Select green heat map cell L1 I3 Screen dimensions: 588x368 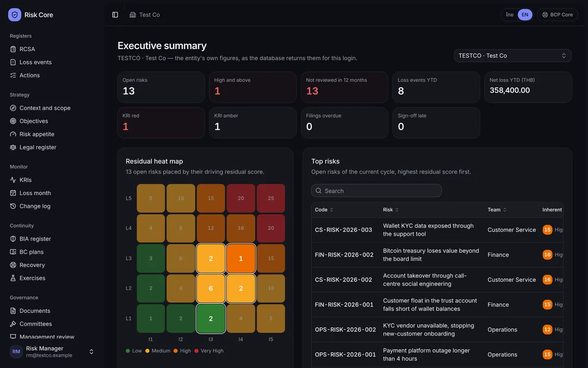click(211, 318)
